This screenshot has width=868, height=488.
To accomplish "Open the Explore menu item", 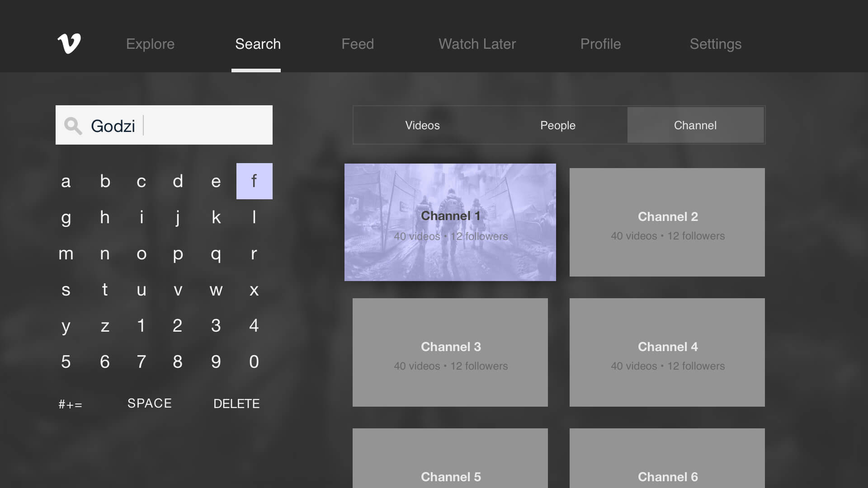I will pos(150,44).
